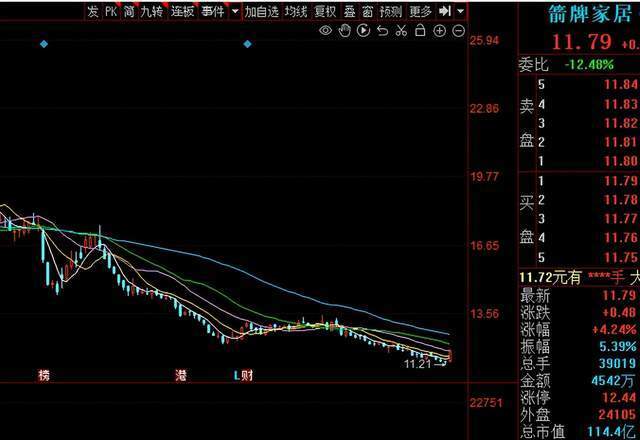
Task: Click the 财 event marker below the chart
Action: 246,375
